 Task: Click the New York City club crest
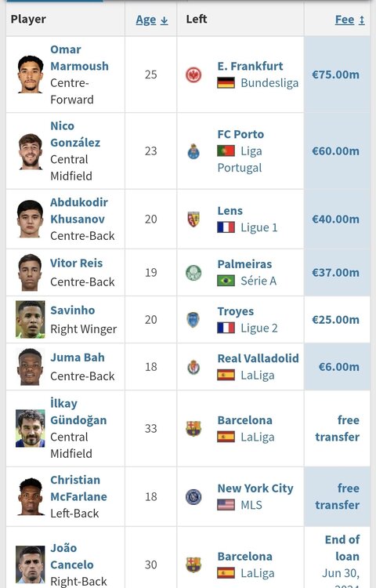click(x=193, y=497)
